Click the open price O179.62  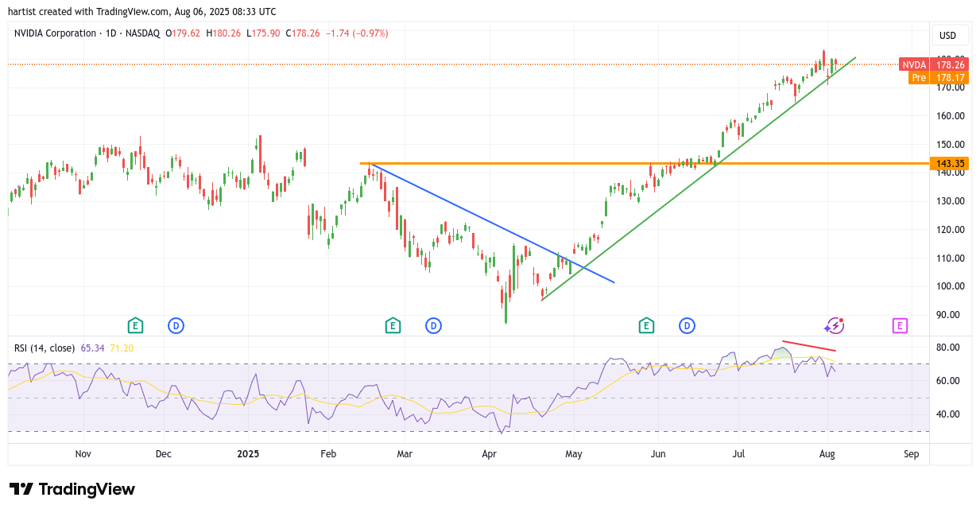pos(184,33)
